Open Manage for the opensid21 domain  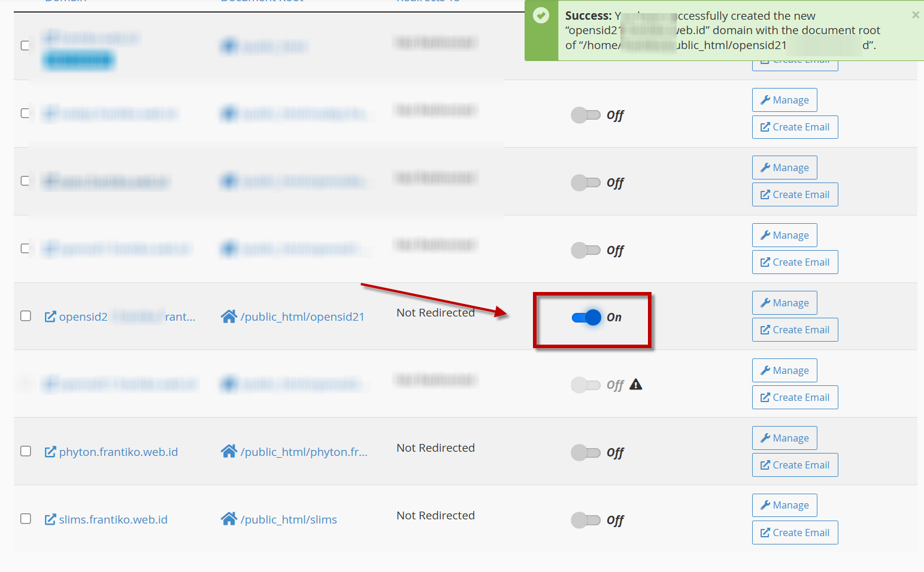pos(784,303)
